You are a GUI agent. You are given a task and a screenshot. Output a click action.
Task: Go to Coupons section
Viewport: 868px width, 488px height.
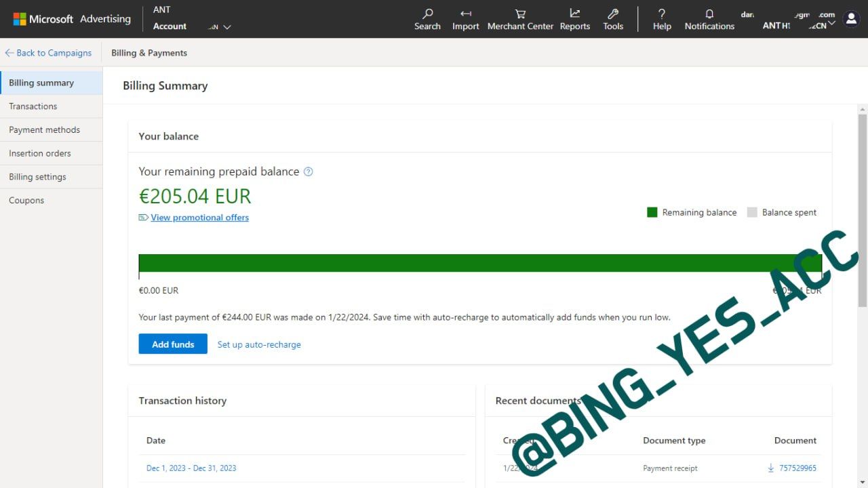coord(26,201)
